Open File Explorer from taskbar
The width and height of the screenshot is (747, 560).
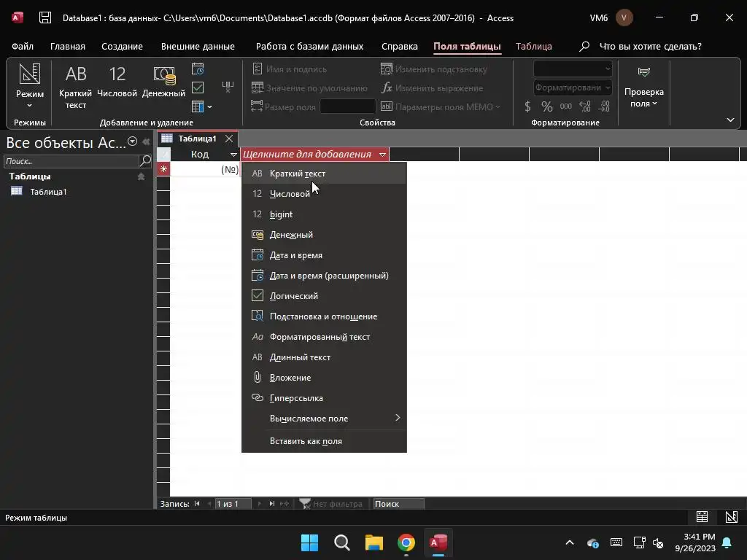point(374,542)
